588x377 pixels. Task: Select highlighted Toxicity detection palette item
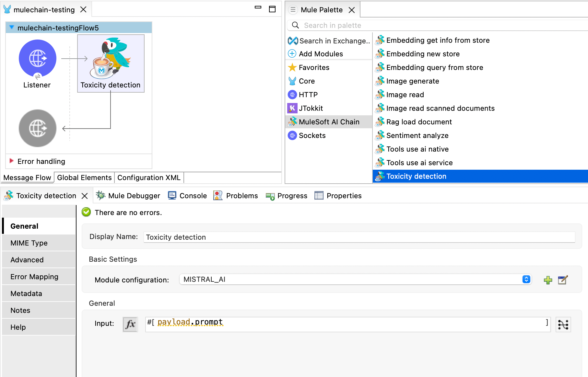[x=480, y=176]
